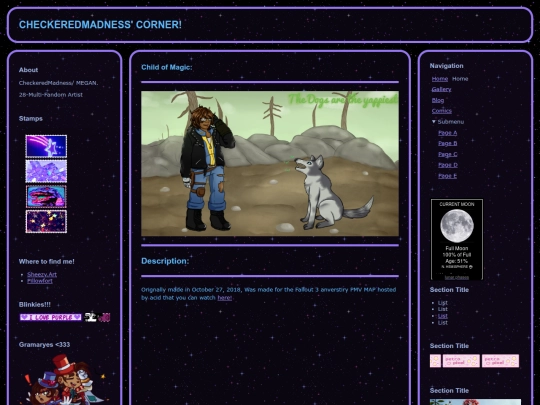
Task: Open the Sheezy.Art profile link
Action: click(x=42, y=274)
